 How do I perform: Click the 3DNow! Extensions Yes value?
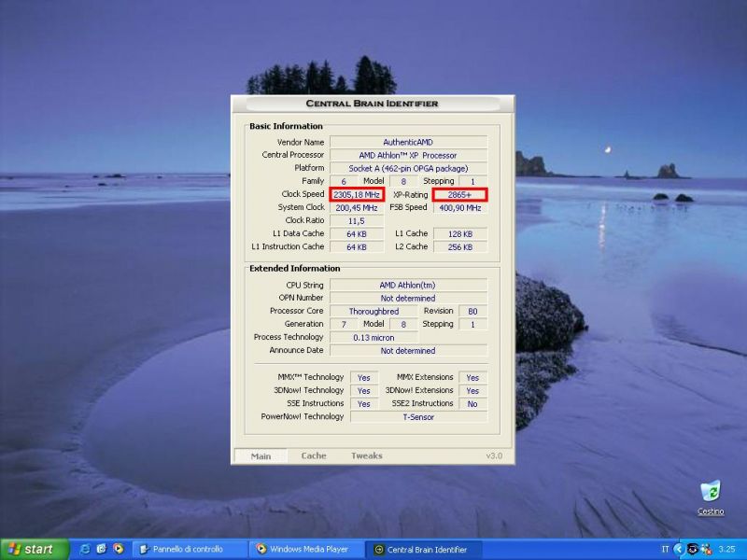click(472, 390)
